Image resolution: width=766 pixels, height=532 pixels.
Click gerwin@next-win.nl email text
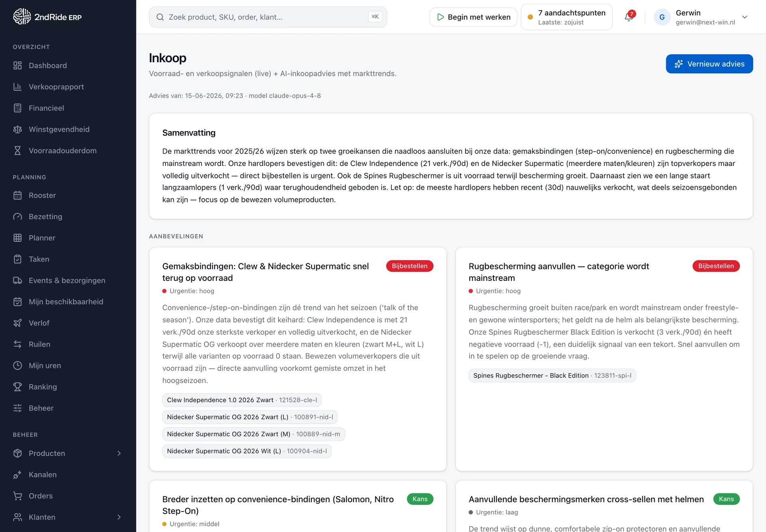[x=705, y=22]
